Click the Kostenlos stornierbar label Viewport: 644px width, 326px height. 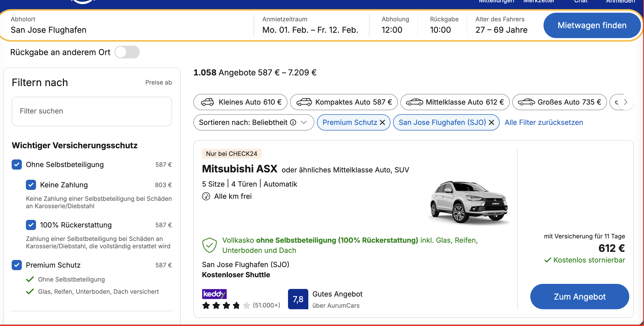pyautogui.click(x=585, y=260)
